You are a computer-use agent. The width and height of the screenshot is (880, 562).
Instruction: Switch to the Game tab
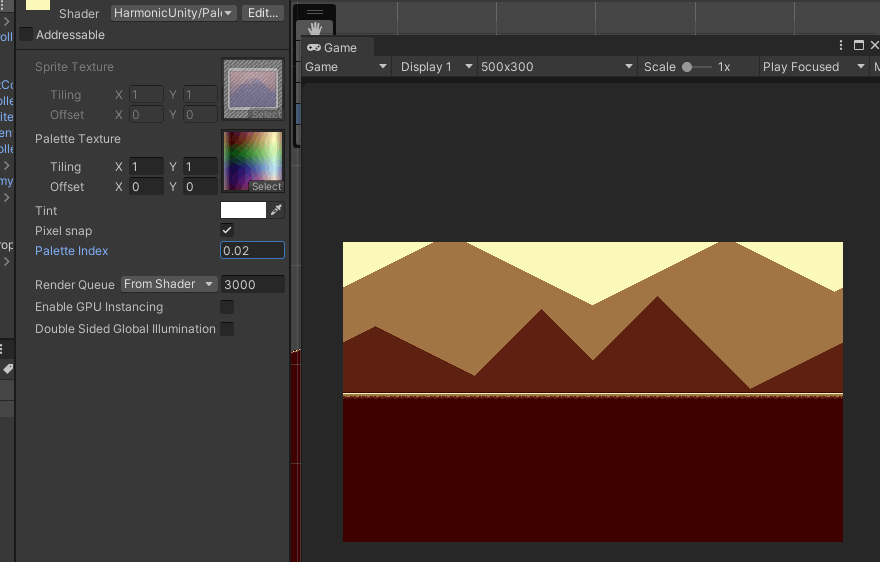(x=333, y=48)
